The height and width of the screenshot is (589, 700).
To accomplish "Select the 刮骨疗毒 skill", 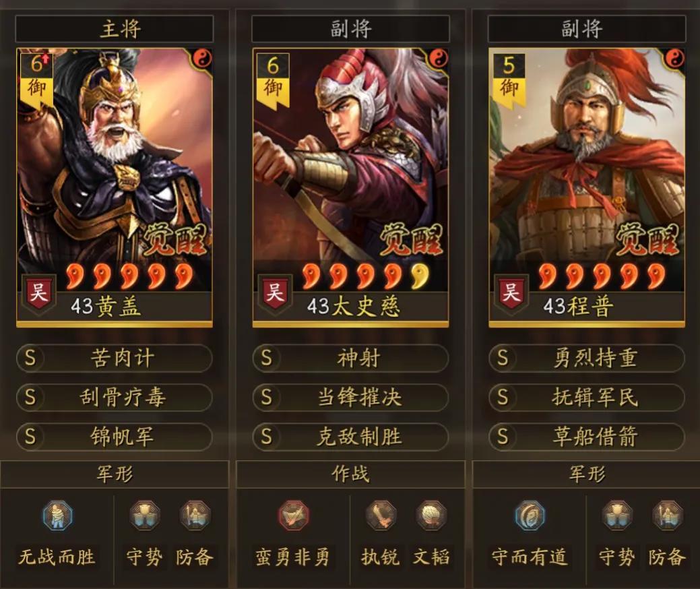I will (115, 397).
